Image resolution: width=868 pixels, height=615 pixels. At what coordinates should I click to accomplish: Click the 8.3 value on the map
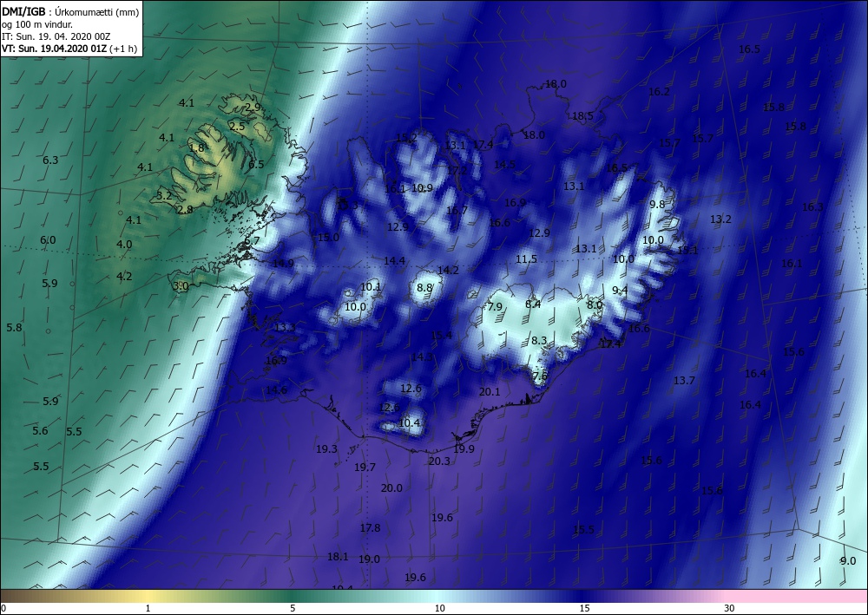coord(539,341)
